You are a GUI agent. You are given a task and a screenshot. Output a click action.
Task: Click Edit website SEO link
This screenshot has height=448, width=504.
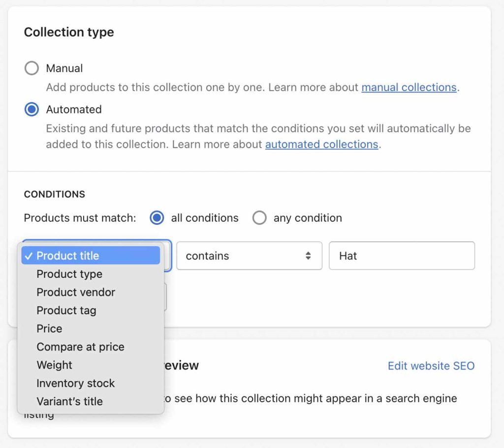(431, 366)
